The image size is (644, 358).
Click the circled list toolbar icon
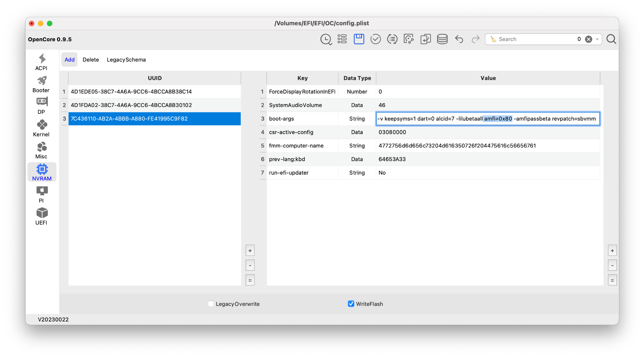tap(392, 39)
